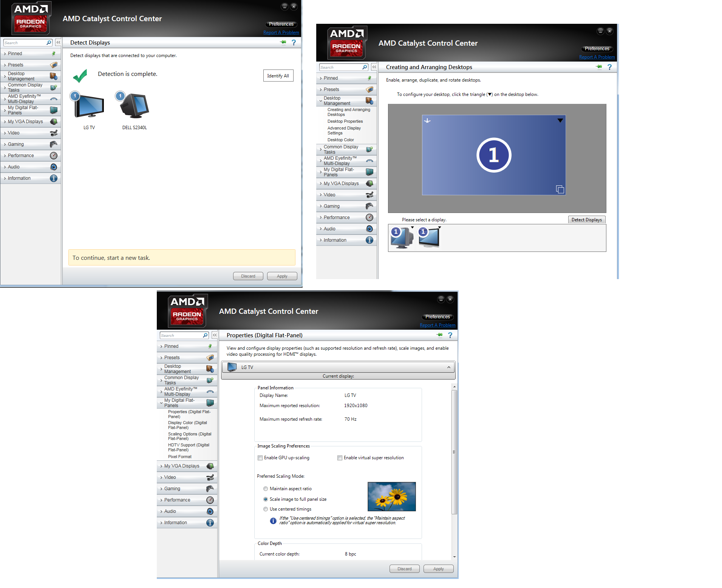Open the dropdown arrow beside the flat-panel display thumbnail
The width and height of the screenshot is (722, 588).
pyautogui.click(x=439, y=227)
